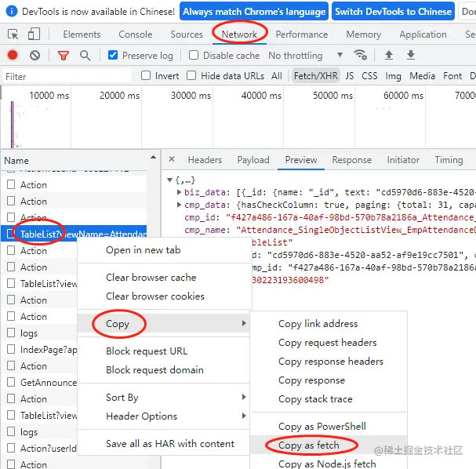Focus the Filter text input field
Screen dimensions: 476x469
pos(67,76)
